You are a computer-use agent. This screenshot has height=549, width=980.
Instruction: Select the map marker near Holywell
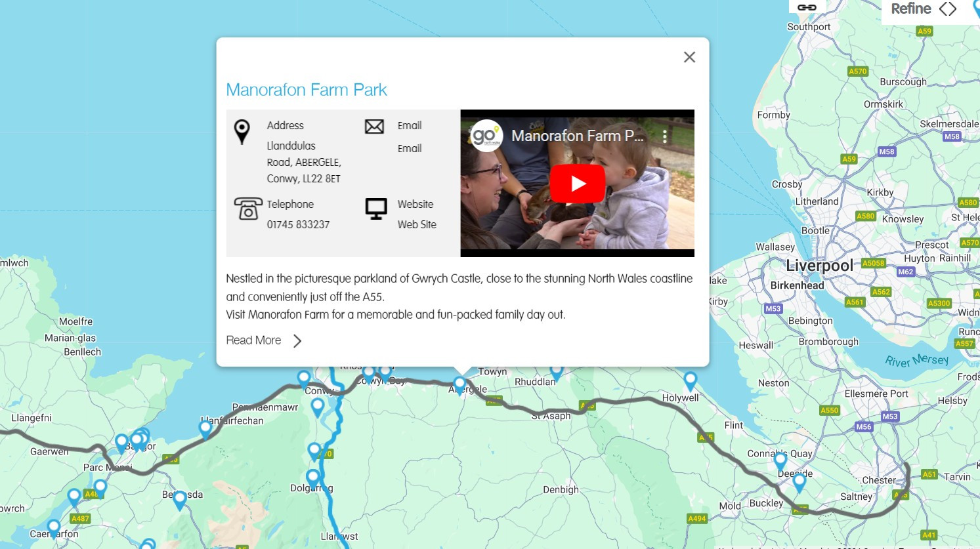[690, 380]
